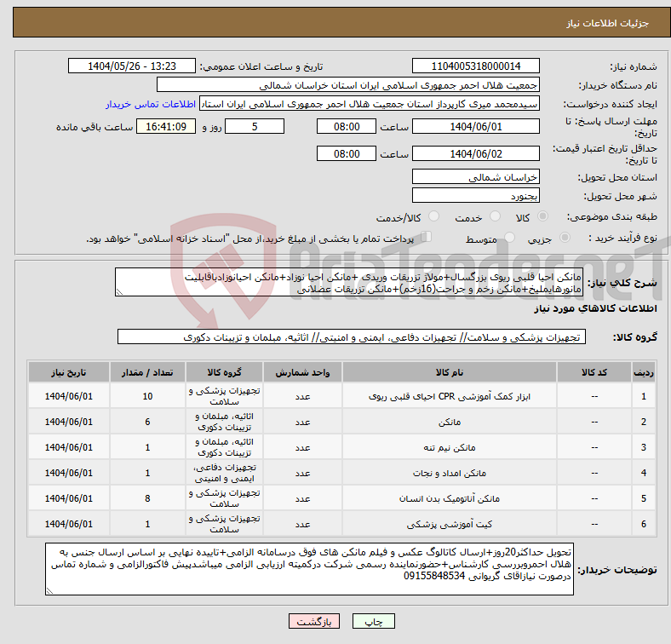Click the شرح کلی نیاز description textarea

click(x=349, y=282)
